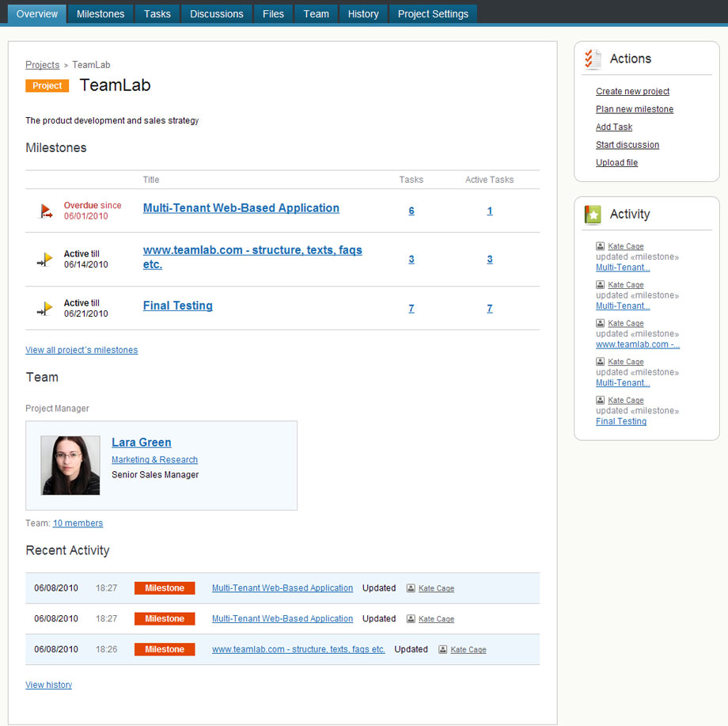Open the Project Settings tab
The image size is (728, 726).
click(x=433, y=14)
